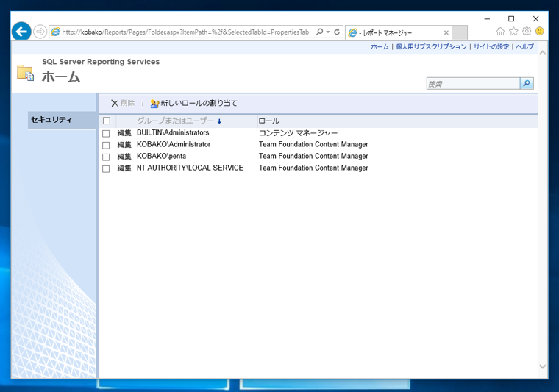The image size is (559, 392).
Task: Click the BUILTIN\Administrators name text
Action: [x=173, y=132]
